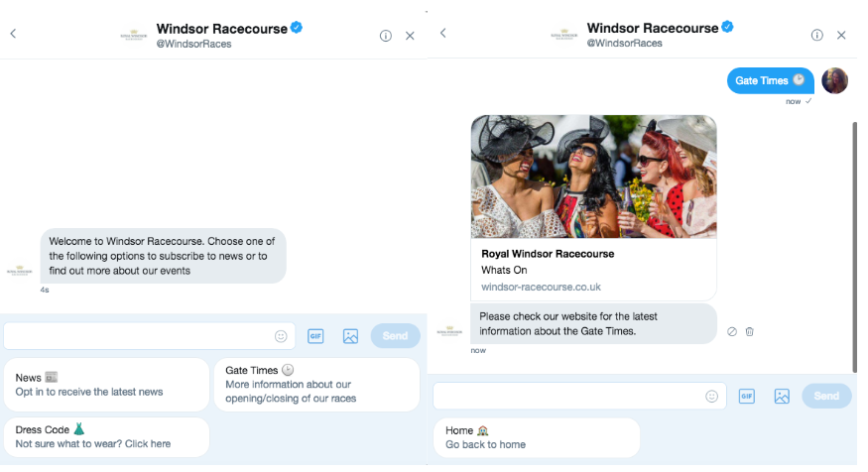Click Send button in right chat
Screen dimensions: 868x472
tap(826, 397)
